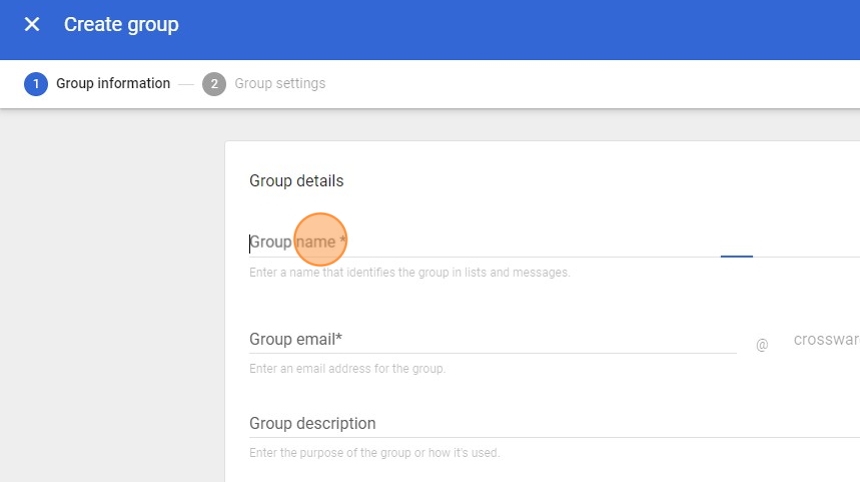Click the gray area left of the card
Screen dimensions: 860x482
coord(110,300)
